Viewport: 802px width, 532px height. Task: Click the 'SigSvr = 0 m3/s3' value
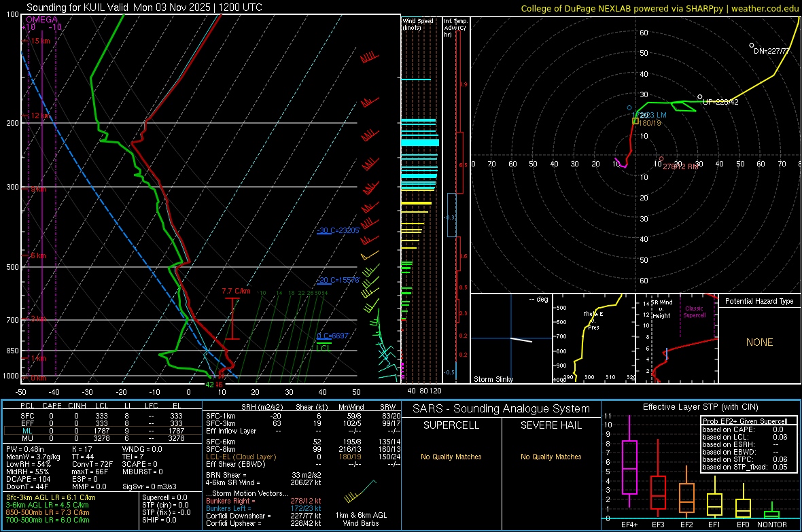pyautogui.click(x=150, y=486)
